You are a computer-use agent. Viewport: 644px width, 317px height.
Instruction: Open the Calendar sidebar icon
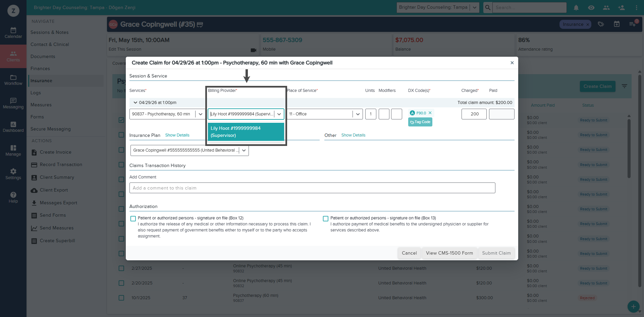(x=13, y=33)
